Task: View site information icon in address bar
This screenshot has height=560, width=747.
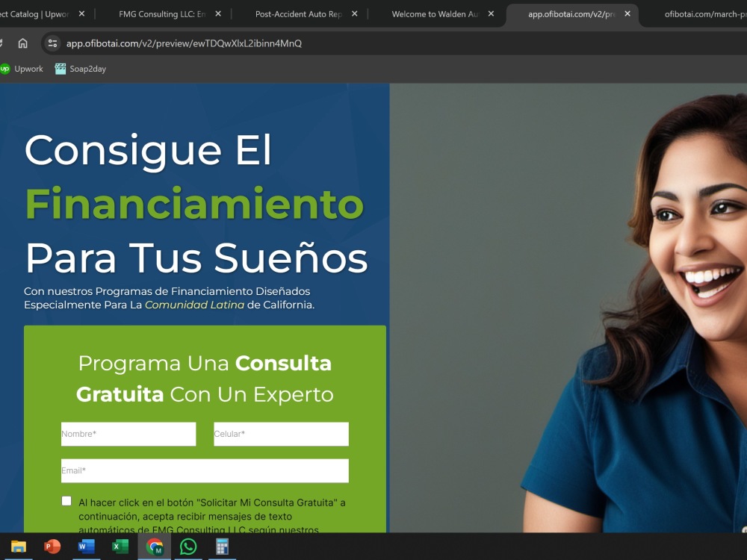Action: point(52,43)
